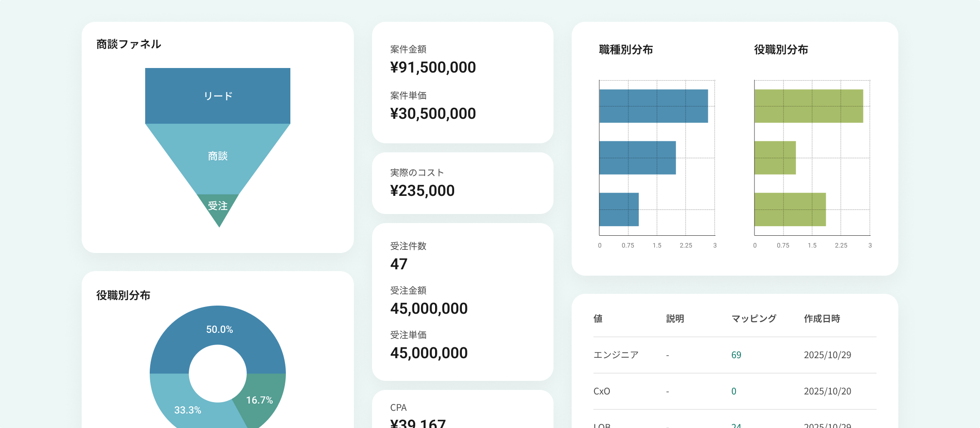Select the 16.7% green donut slice

[260, 399]
